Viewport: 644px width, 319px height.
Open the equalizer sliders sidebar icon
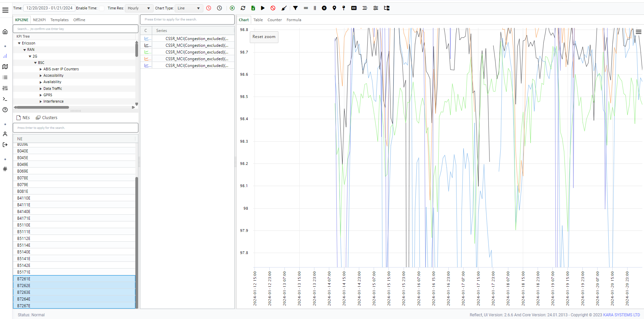[5, 88]
